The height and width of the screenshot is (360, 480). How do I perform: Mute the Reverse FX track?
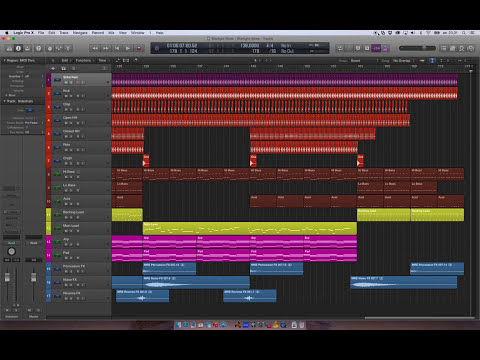coord(66,298)
